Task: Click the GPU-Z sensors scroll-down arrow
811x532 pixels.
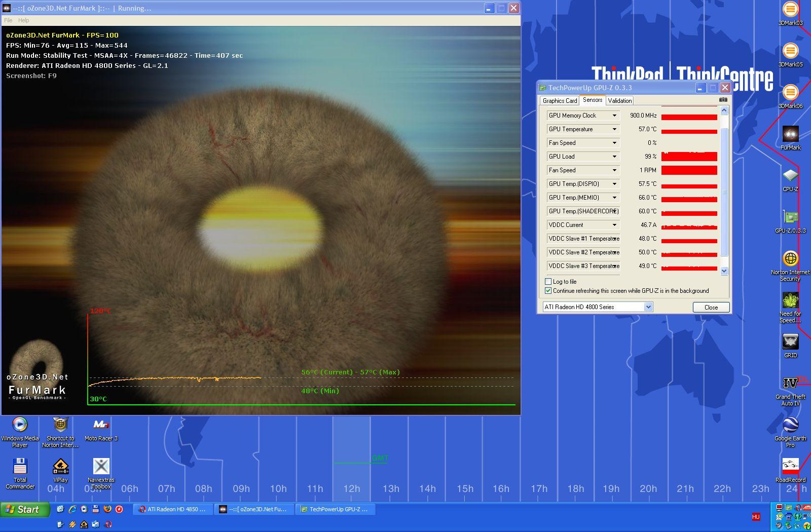Action: (724, 271)
